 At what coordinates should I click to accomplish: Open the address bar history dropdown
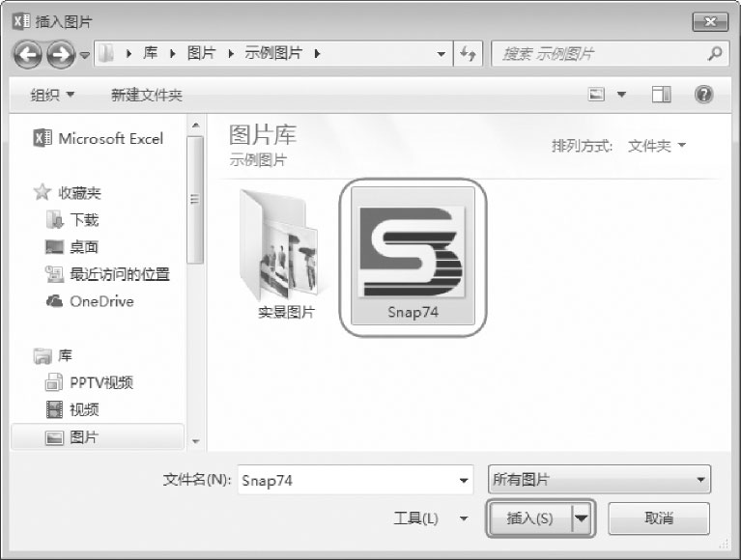pyautogui.click(x=441, y=54)
